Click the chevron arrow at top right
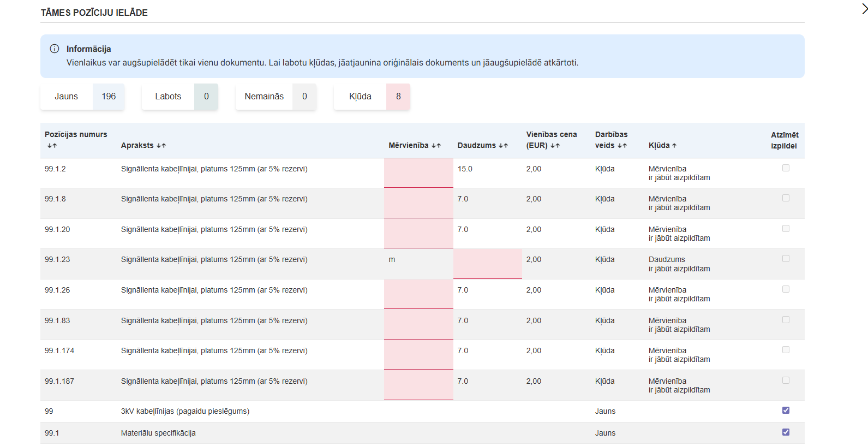 (x=864, y=8)
